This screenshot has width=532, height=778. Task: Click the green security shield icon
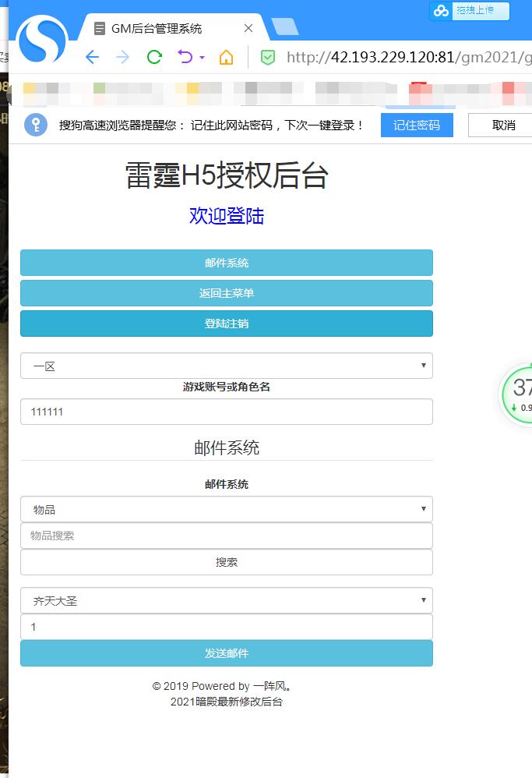tap(267, 57)
